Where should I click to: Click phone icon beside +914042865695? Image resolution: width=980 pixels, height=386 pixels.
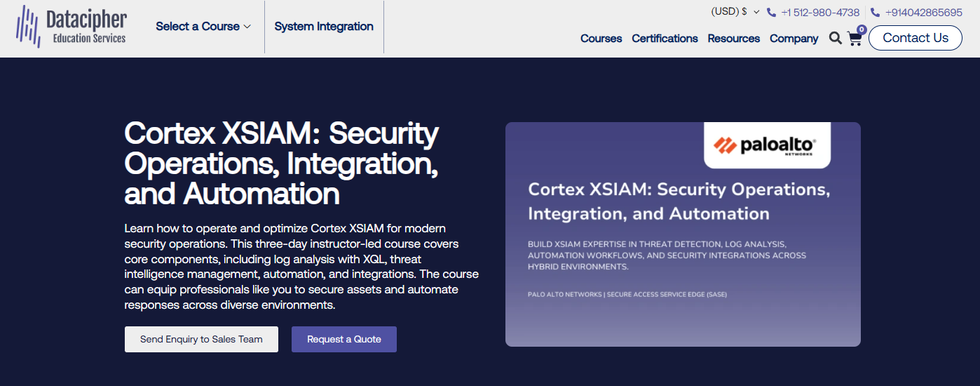(876, 13)
